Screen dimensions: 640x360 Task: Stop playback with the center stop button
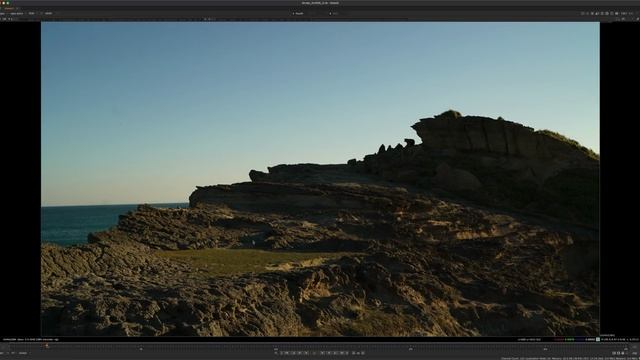pyautogui.click(x=314, y=353)
